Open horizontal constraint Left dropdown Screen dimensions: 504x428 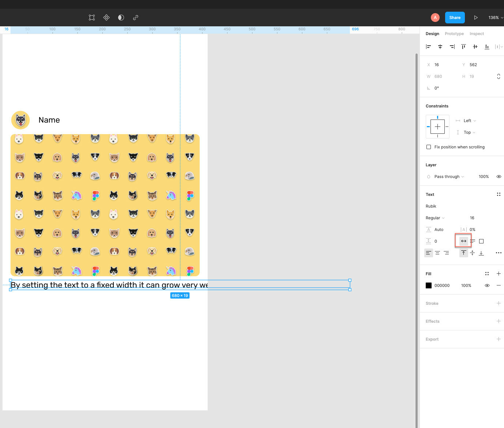point(470,121)
